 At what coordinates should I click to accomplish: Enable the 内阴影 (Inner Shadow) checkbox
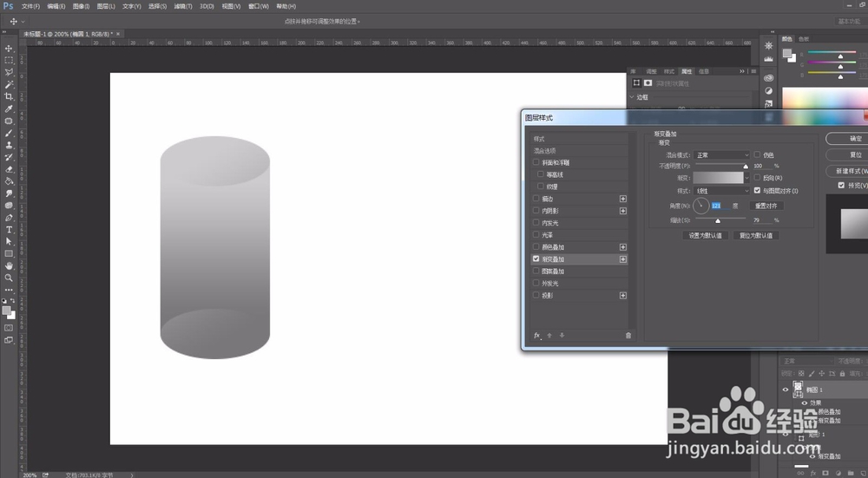pos(536,210)
